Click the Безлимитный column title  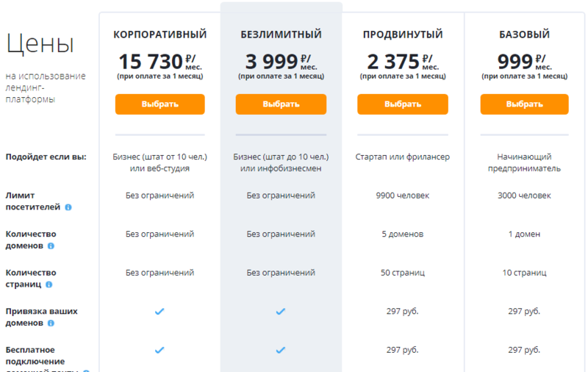pyautogui.click(x=281, y=35)
